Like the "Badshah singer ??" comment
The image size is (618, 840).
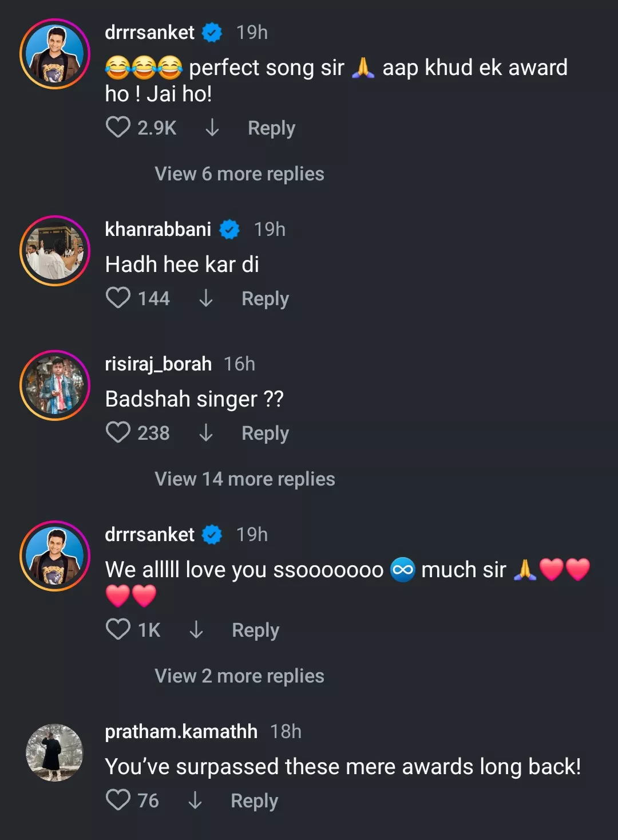tap(118, 432)
